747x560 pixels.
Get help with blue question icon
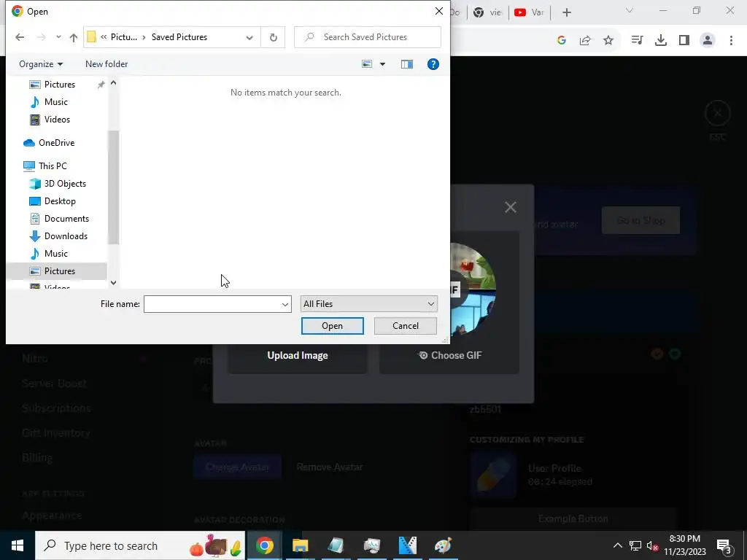(433, 64)
